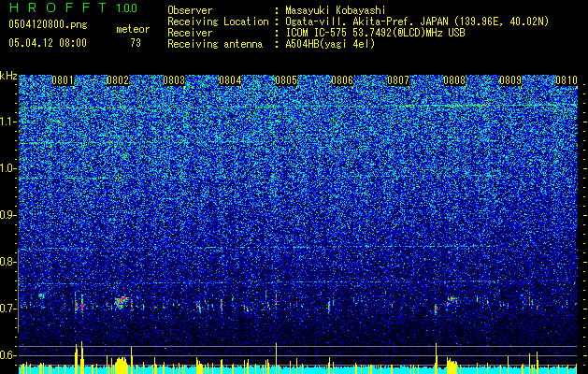Click the HROFFT 1.0.0 title text
The width and height of the screenshot is (588, 374).
tap(74, 7)
